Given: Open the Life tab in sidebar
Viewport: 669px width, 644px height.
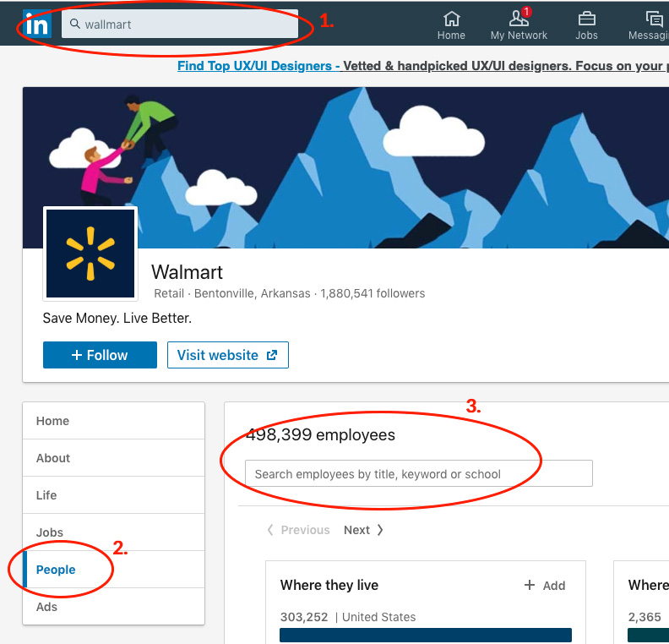Looking at the screenshot, I should click(x=46, y=495).
